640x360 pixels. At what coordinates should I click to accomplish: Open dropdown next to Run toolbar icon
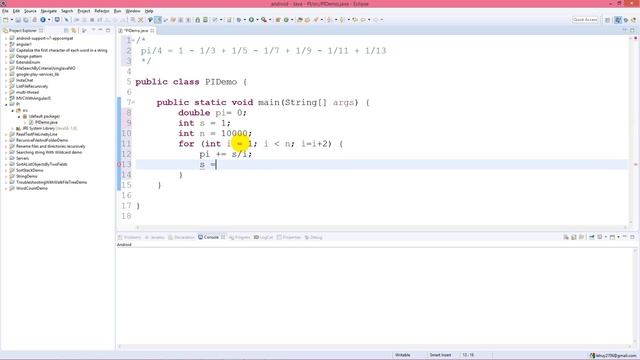[257, 20]
